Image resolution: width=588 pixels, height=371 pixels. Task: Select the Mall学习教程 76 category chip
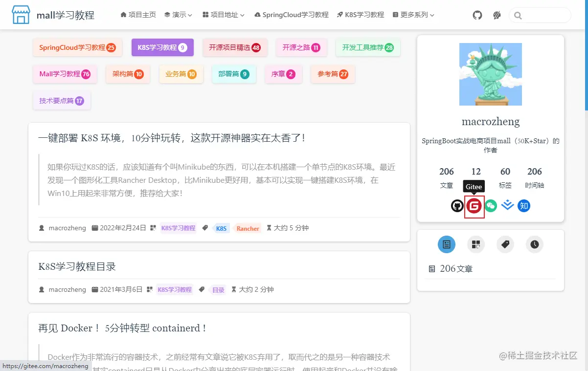65,74
